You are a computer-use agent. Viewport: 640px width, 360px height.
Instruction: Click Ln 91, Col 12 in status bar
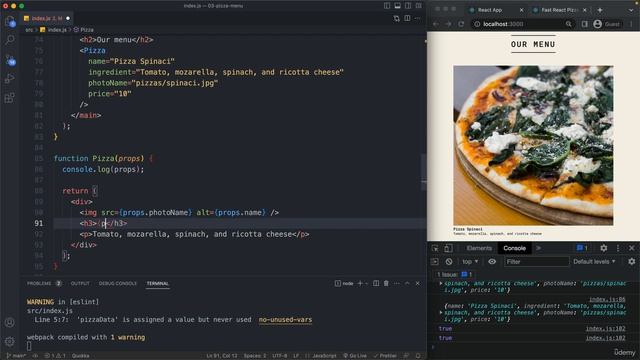pyautogui.click(x=222, y=356)
